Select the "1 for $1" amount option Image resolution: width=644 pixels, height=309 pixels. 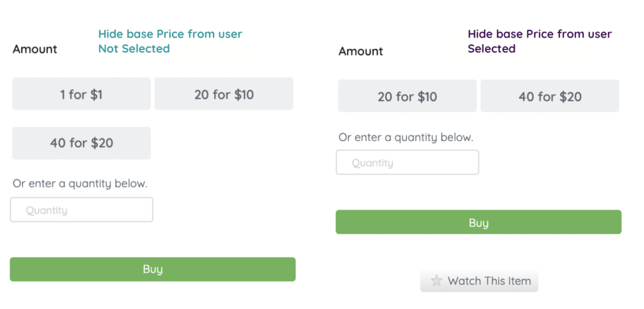81,94
